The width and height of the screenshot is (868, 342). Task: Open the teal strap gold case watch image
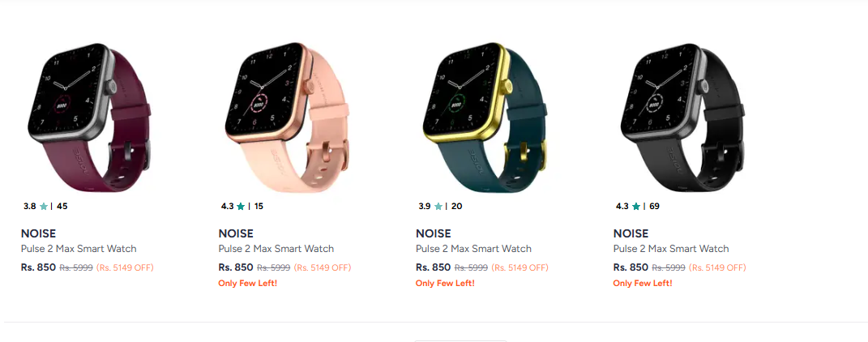[x=485, y=118]
